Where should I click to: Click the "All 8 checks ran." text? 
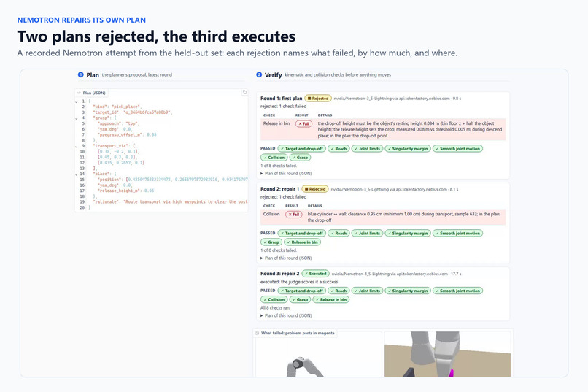[x=275, y=307]
